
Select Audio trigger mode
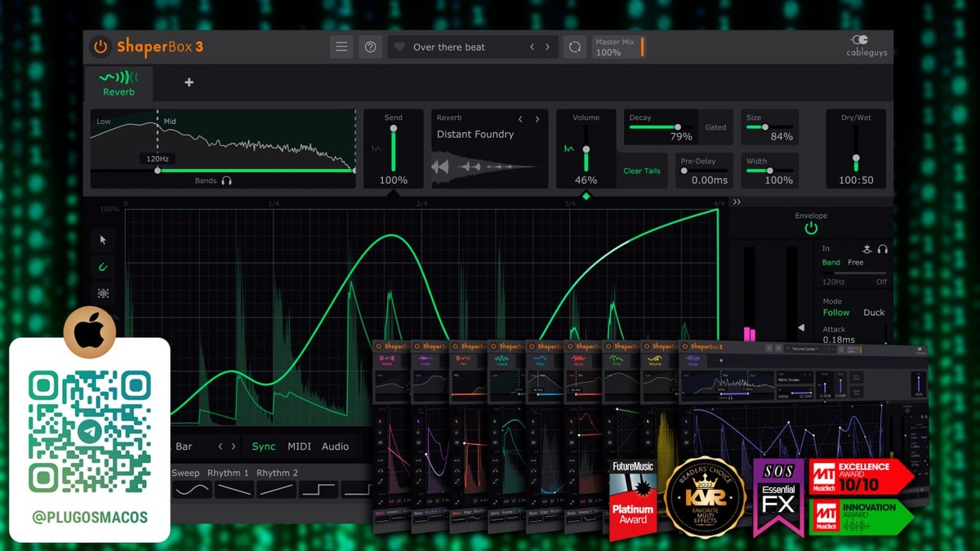click(x=335, y=447)
